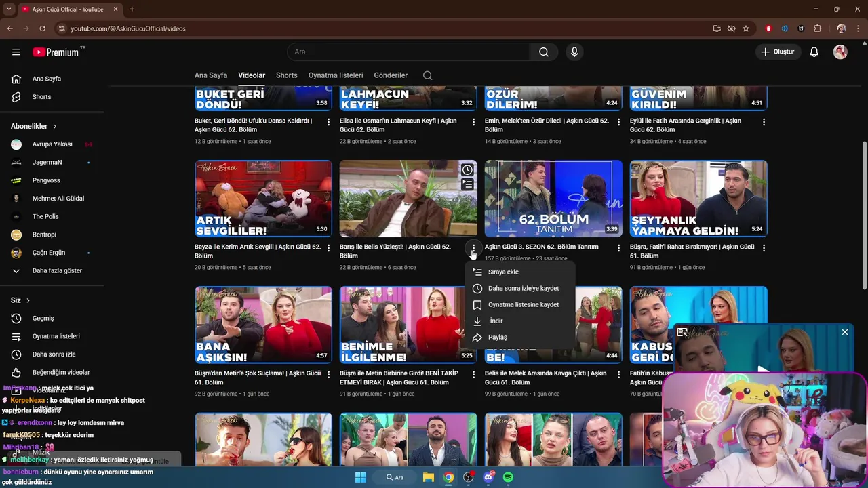
Task: Open options for Büşra, Fatih'i Rahat Bırakmıyor video
Action: click(764, 248)
